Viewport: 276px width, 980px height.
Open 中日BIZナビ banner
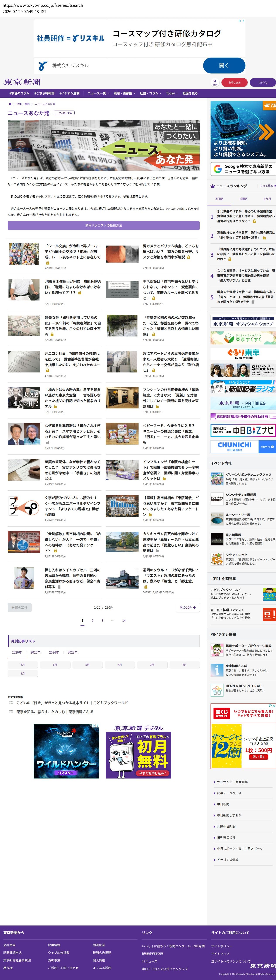pyautogui.click(x=243, y=430)
